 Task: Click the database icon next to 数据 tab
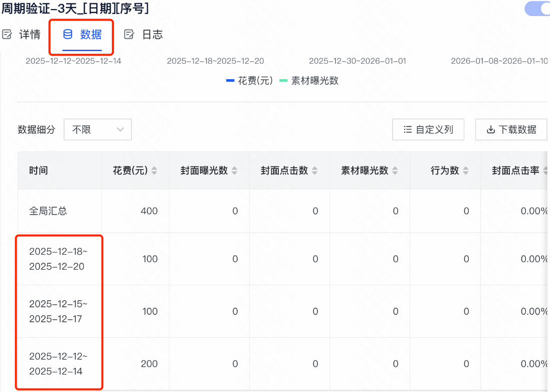(68, 34)
